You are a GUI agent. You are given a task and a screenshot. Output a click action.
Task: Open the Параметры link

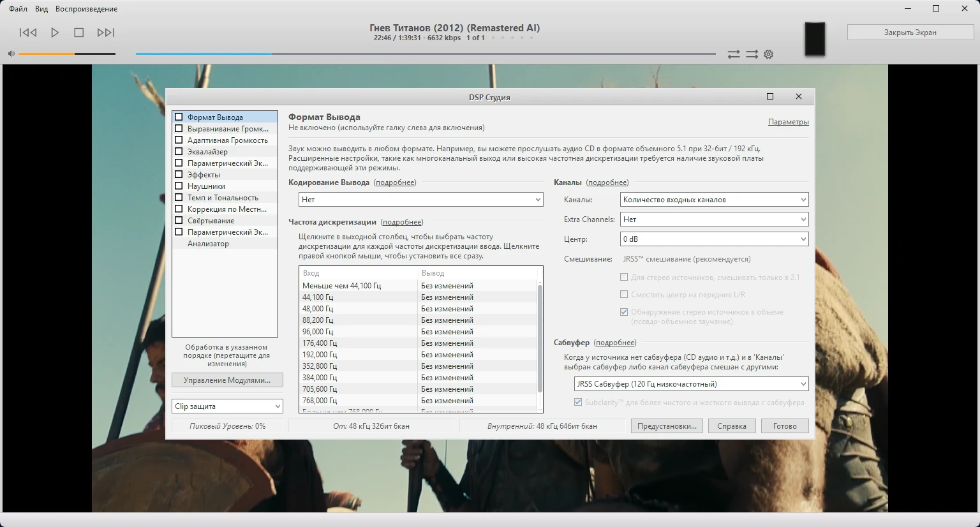coord(788,122)
